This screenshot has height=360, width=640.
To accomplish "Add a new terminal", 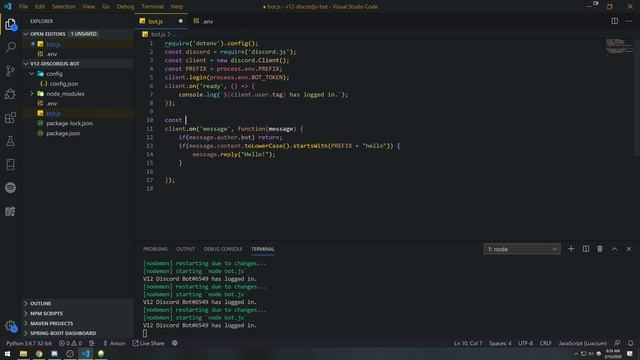I will (571, 249).
